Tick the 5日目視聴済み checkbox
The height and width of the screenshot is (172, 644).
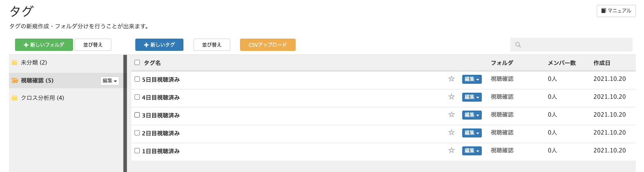click(x=137, y=79)
